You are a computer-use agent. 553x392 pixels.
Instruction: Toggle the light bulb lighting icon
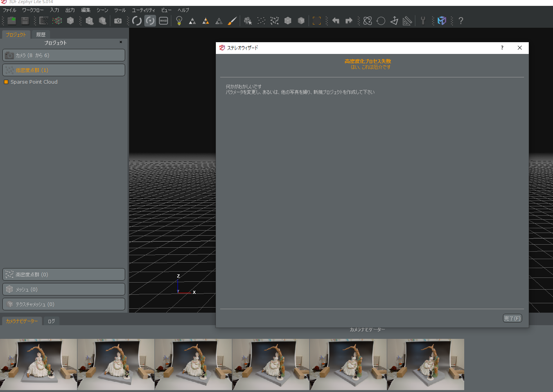(x=179, y=21)
